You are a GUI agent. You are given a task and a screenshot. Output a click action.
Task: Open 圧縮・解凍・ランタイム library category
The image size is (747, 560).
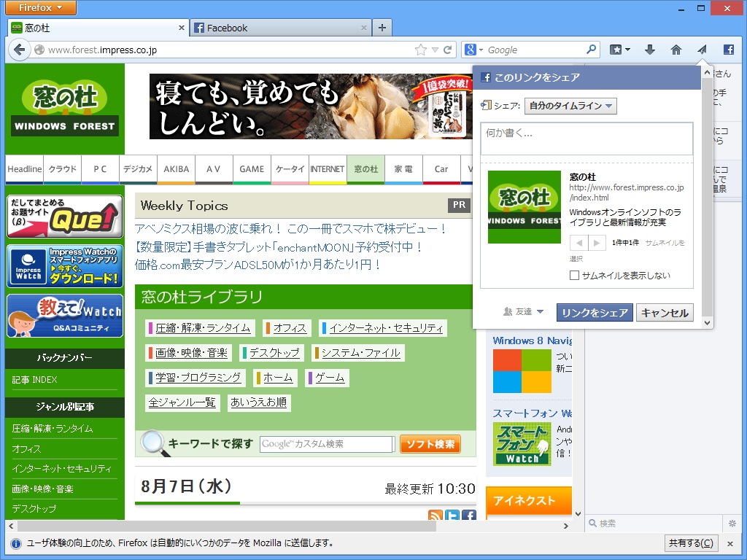coord(200,328)
